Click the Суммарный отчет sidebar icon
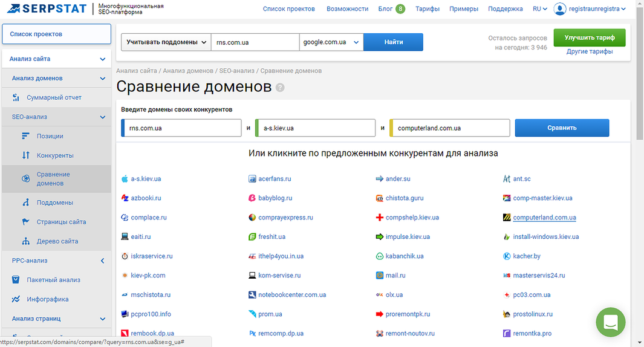This screenshot has width=644, height=347. click(x=16, y=97)
